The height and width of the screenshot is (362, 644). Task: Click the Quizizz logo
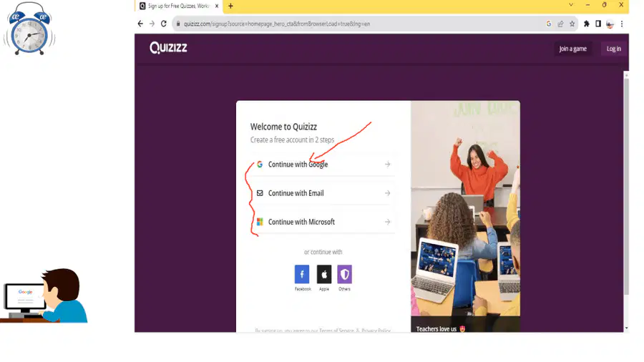coord(168,48)
